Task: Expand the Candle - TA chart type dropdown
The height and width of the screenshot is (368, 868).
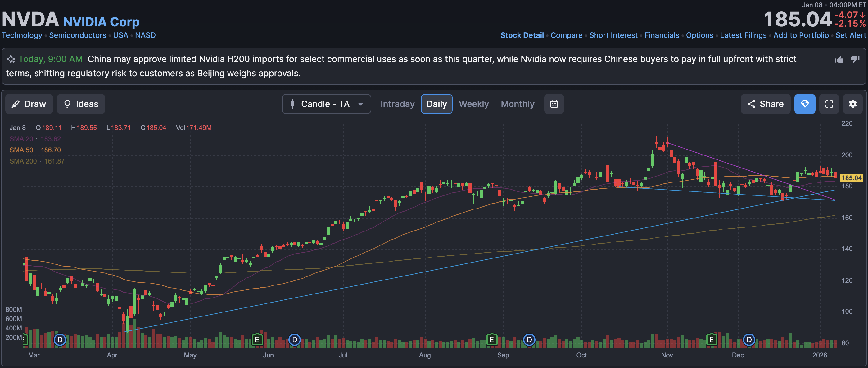Action: 326,104
